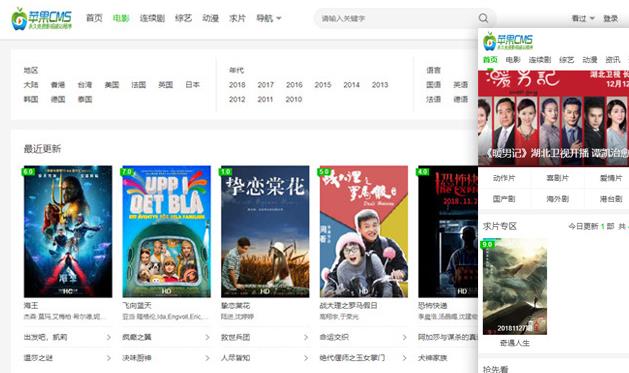629x373 pixels.
Task: Open chevron arrow next to 命运交织
Action: 404,338
